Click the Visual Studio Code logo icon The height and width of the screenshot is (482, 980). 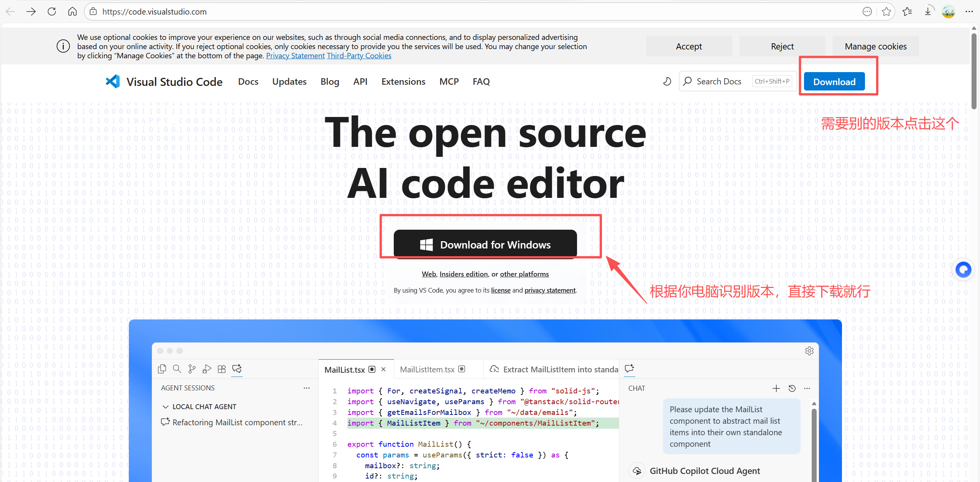[113, 81]
